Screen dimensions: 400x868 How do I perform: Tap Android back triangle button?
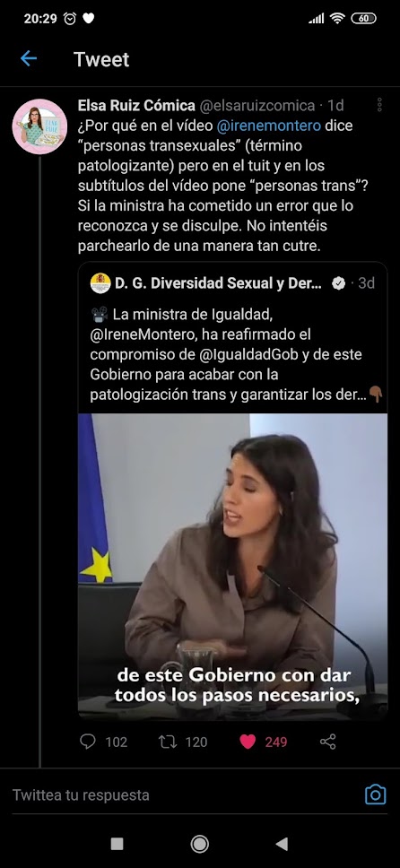coord(282,844)
